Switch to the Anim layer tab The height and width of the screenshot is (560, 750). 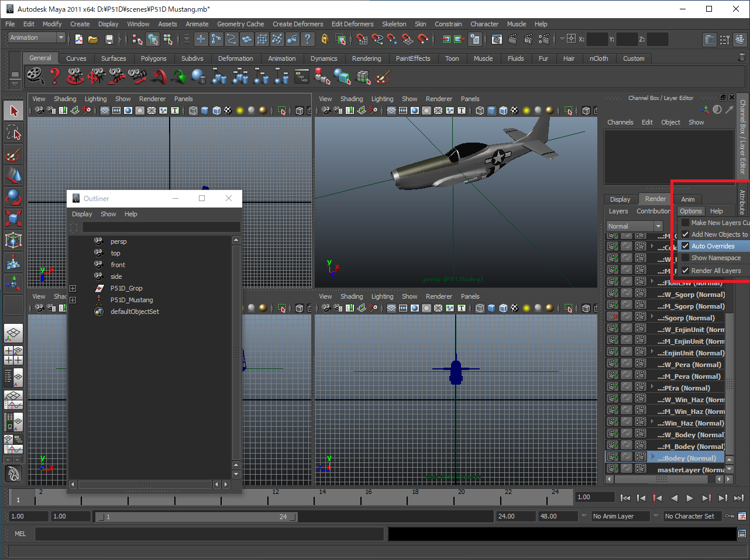(x=687, y=199)
